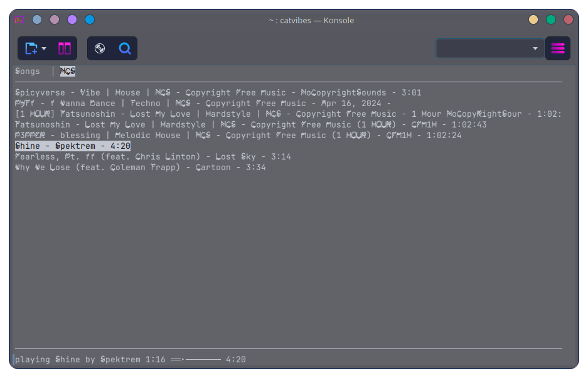Click the window title catvibes — Konsole
Viewport: 588px width, 378px height.
pyautogui.click(x=312, y=20)
